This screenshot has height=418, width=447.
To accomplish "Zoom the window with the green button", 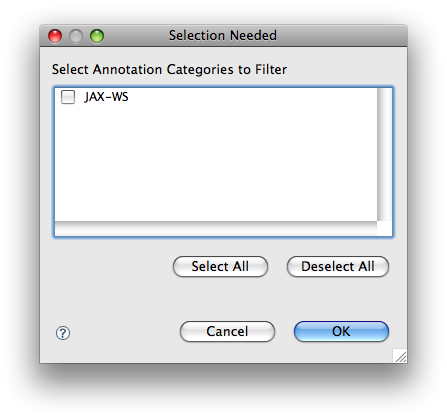I will [97, 36].
